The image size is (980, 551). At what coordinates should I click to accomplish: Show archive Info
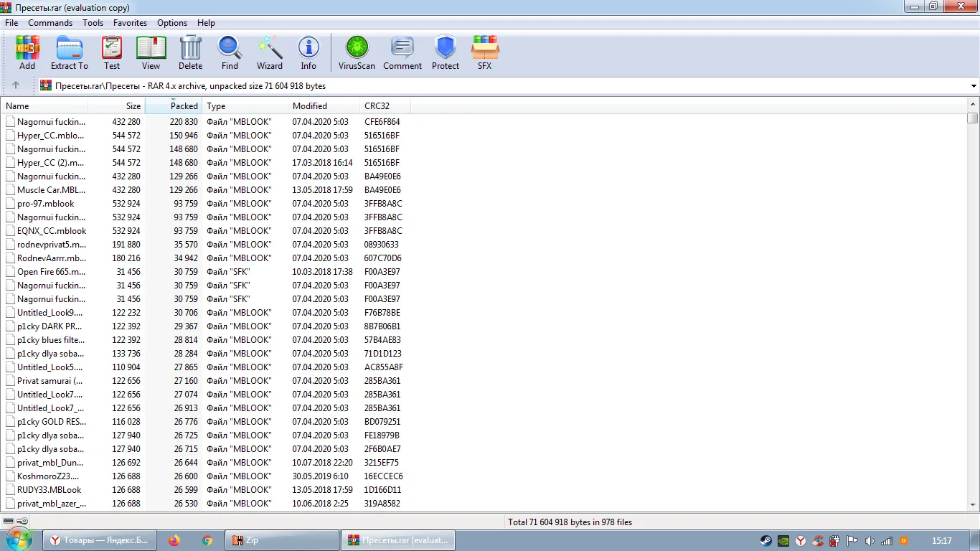[308, 53]
